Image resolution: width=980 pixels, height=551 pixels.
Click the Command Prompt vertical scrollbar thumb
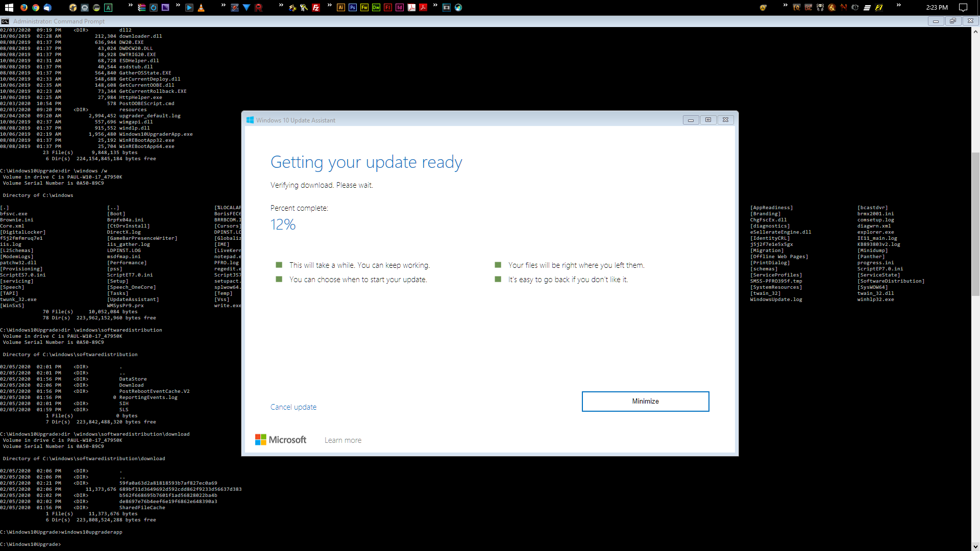tap(975, 224)
